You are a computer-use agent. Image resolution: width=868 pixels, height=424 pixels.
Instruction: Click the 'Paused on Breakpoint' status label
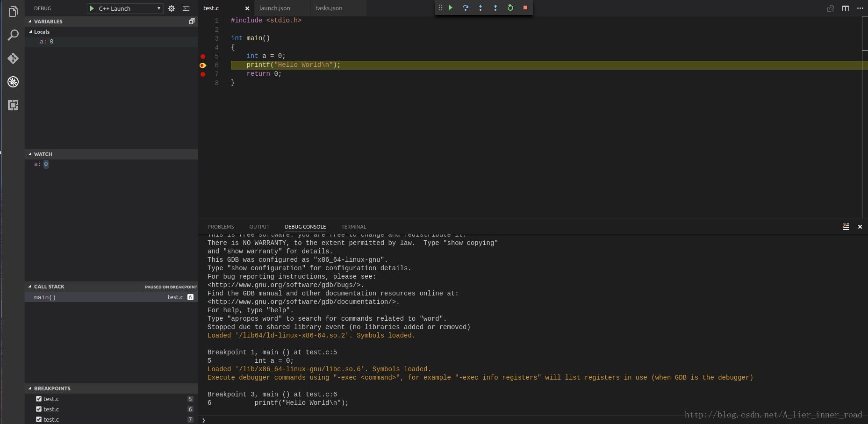pos(171,287)
